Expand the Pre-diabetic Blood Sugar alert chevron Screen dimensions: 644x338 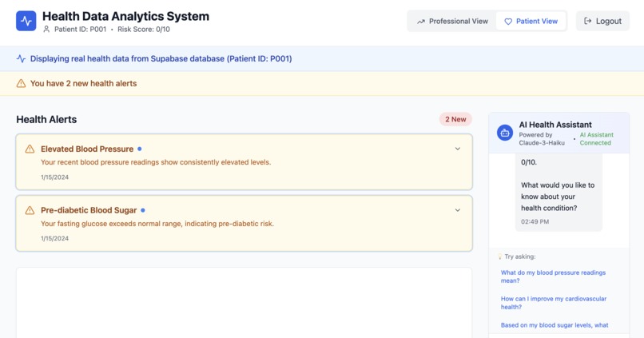pyautogui.click(x=458, y=210)
